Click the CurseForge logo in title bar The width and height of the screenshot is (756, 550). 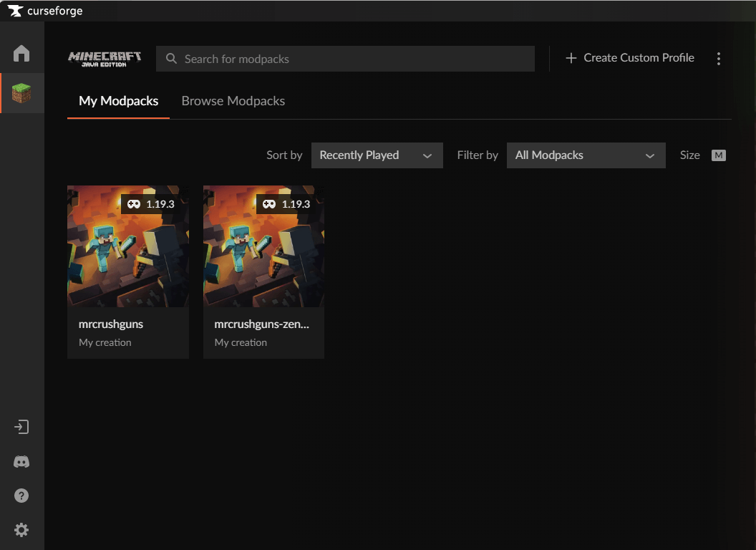tap(16, 11)
